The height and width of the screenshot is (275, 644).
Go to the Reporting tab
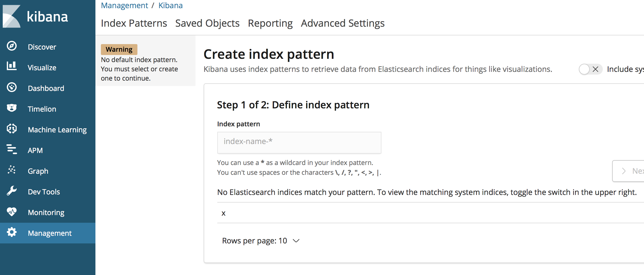(x=270, y=23)
